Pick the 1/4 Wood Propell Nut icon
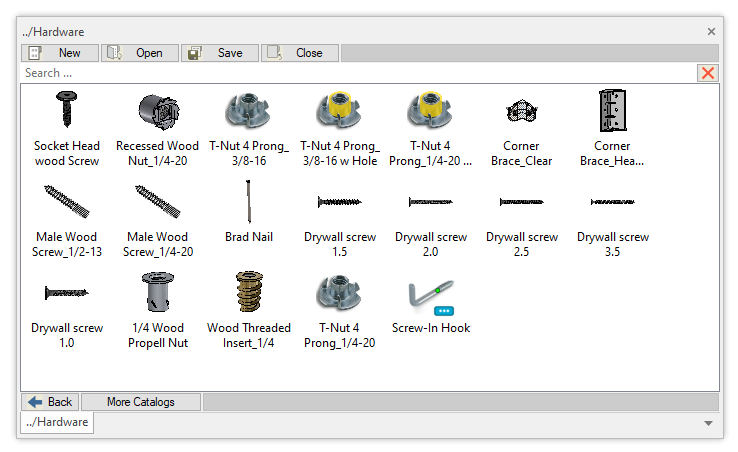738x452 pixels. pos(157,292)
